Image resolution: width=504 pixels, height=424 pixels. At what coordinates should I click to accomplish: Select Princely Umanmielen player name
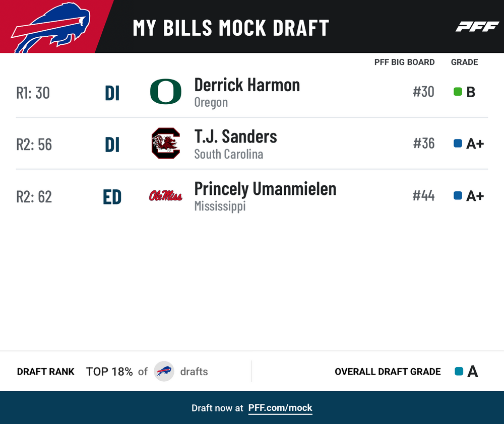click(x=265, y=189)
